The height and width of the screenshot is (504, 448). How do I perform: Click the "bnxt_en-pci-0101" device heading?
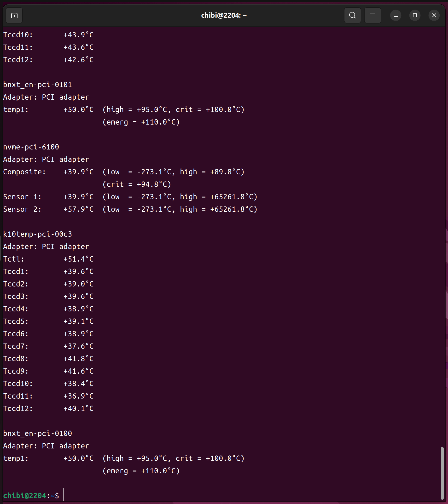pyautogui.click(x=37, y=85)
